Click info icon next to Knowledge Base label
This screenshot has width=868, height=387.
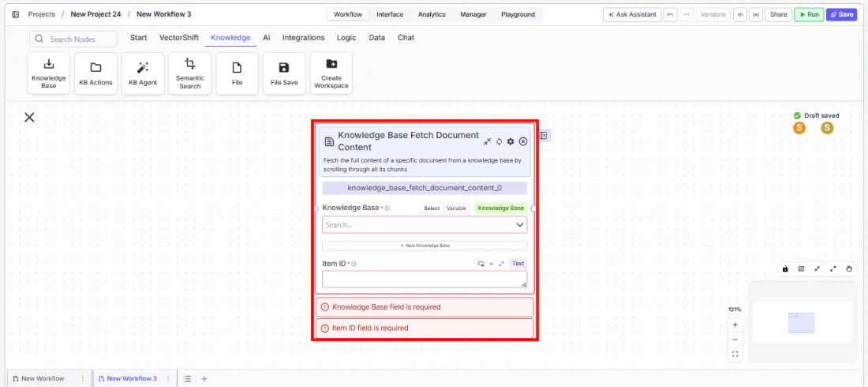[x=387, y=209]
